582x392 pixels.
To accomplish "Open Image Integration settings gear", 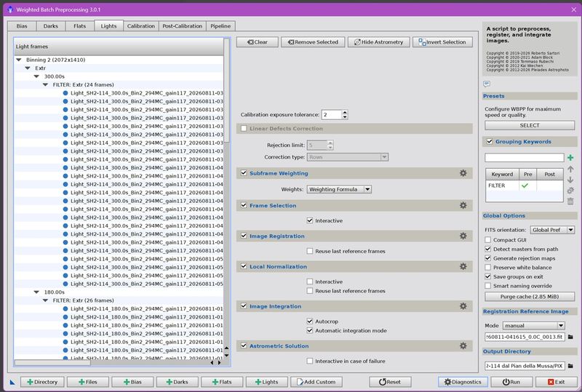I will pos(463,306).
